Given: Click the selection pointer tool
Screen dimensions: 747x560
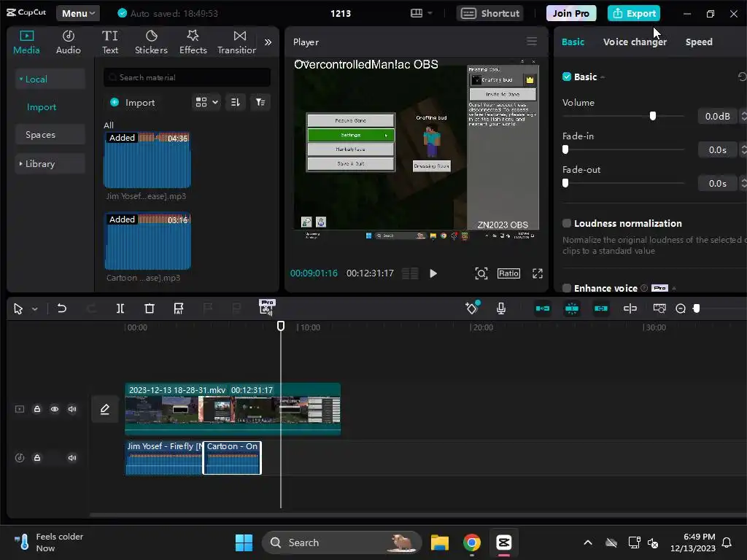Looking at the screenshot, I should 18,308.
